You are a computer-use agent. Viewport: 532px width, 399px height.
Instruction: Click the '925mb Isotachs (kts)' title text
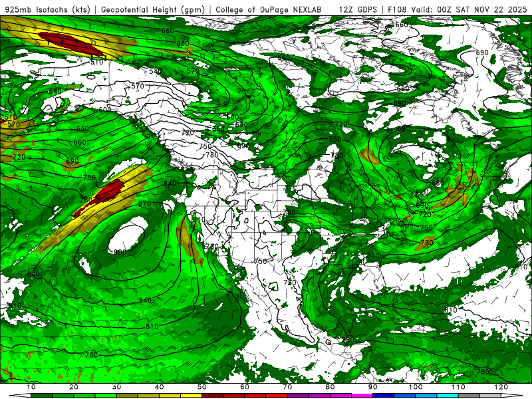point(48,9)
